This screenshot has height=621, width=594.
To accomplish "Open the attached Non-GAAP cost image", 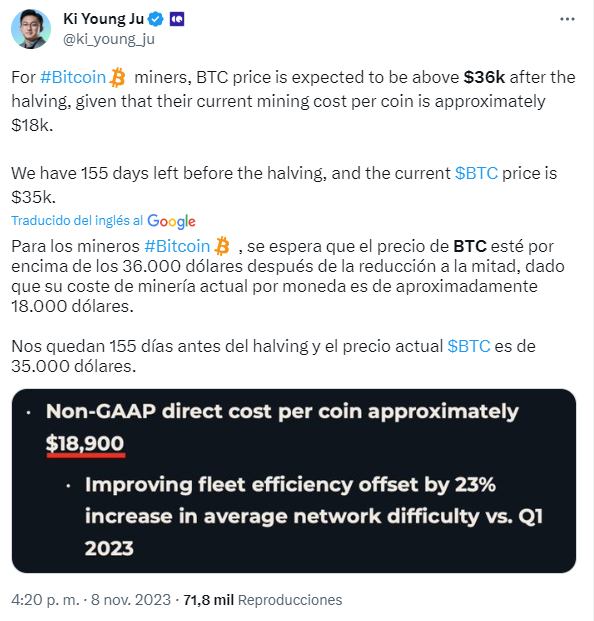I will point(294,481).
